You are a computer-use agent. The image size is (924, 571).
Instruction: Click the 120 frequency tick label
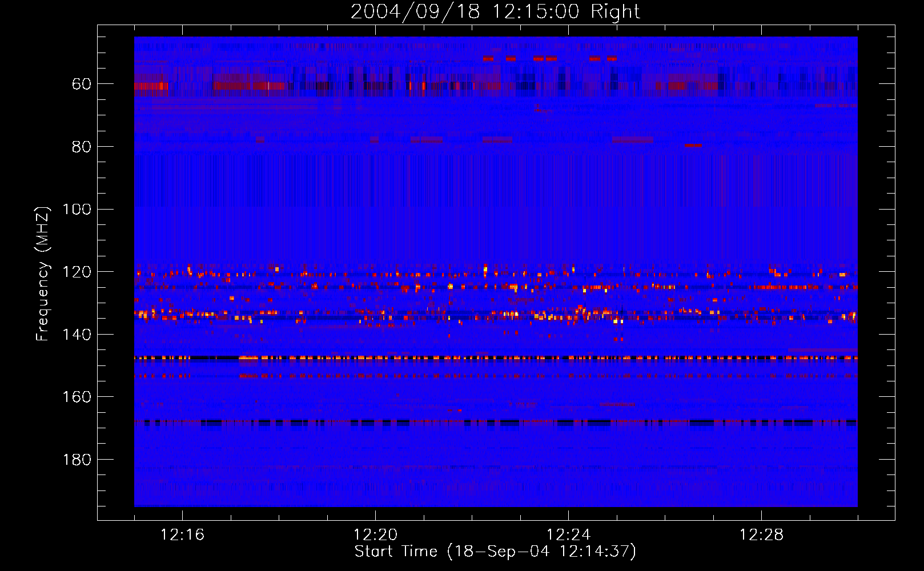tap(77, 272)
